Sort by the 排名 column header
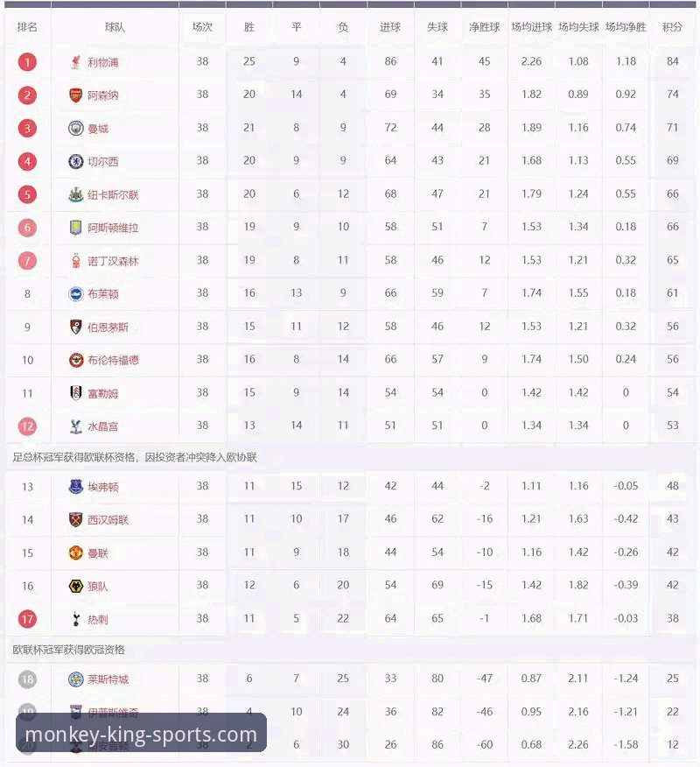700x767 pixels. 27,27
